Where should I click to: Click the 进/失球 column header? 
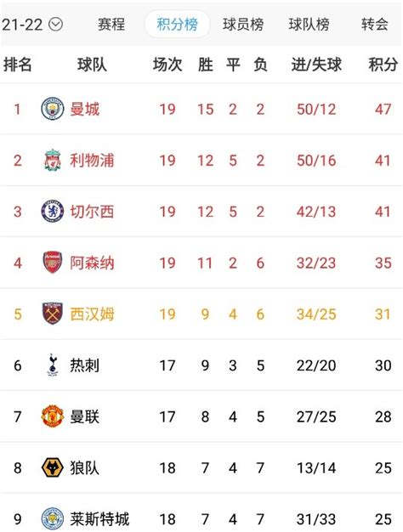pyautogui.click(x=316, y=65)
